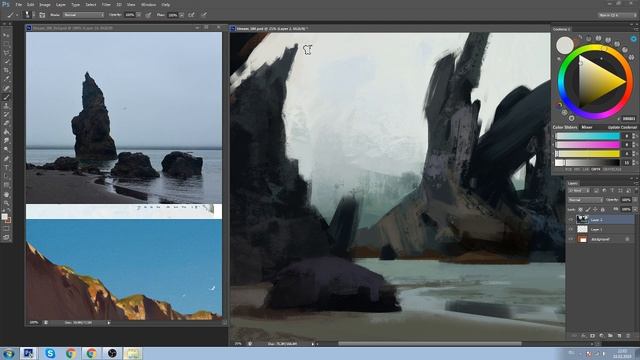
Task: Select the Layer 2 thumbnail
Action: pos(582,220)
